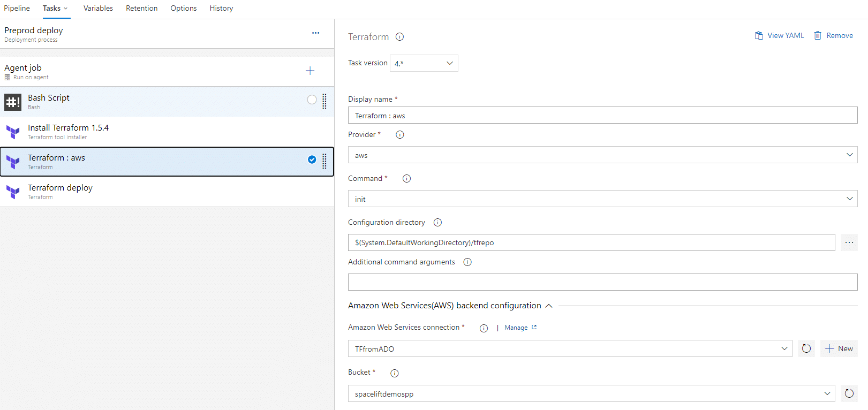The width and height of the screenshot is (868, 410).
Task: Open Preprod deploy more options ellipsis
Action: [316, 33]
